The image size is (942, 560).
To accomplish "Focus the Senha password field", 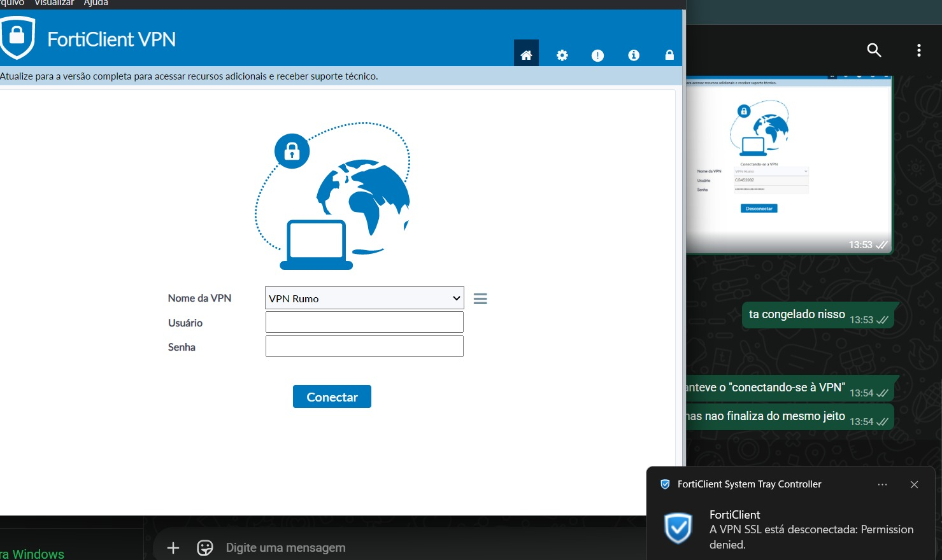I will tap(364, 346).
